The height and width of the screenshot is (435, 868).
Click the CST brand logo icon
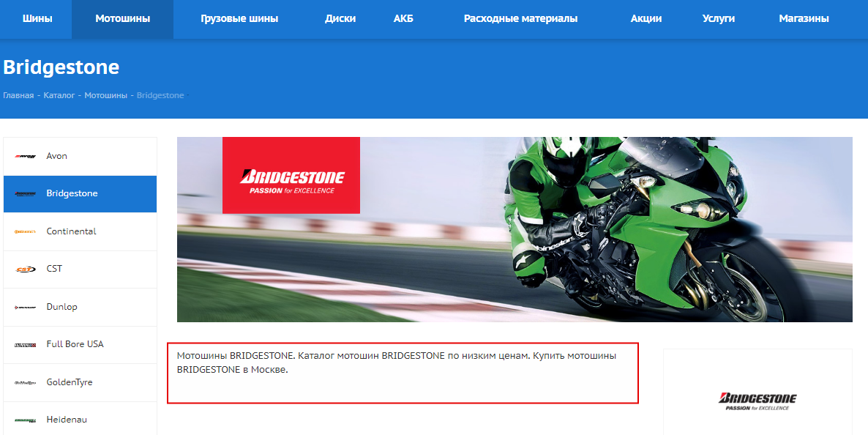tap(25, 269)
